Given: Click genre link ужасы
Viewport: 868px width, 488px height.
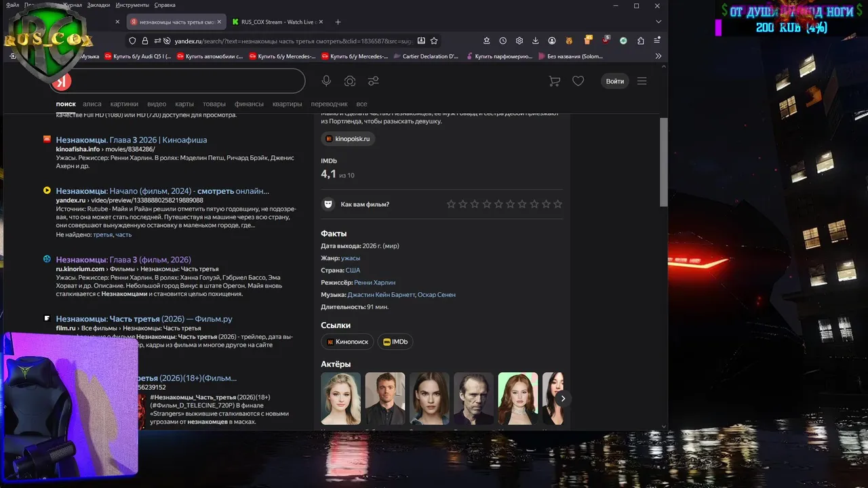Looking at the screenshot, I should (351, 258).
